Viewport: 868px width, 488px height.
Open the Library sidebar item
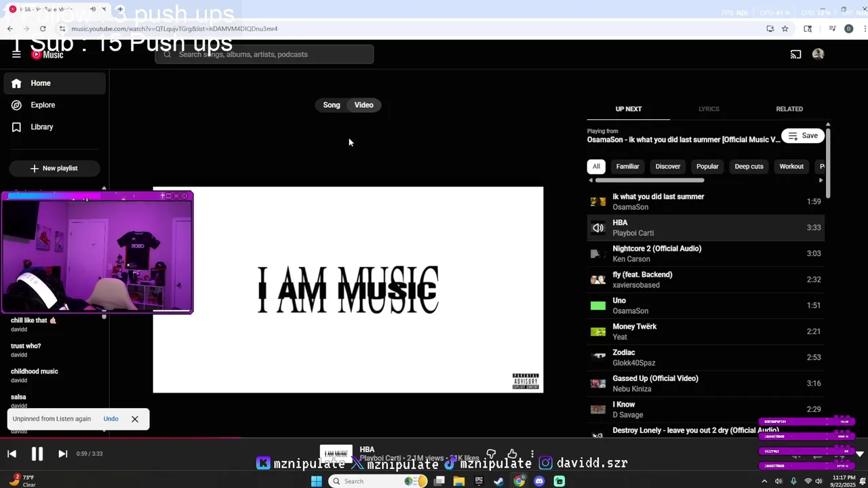(54, 127)
